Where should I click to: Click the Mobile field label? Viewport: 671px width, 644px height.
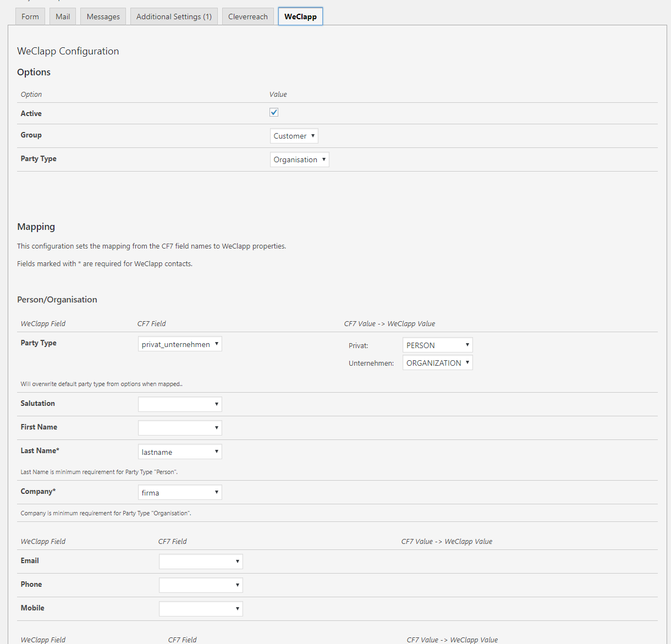click(32, 608)
